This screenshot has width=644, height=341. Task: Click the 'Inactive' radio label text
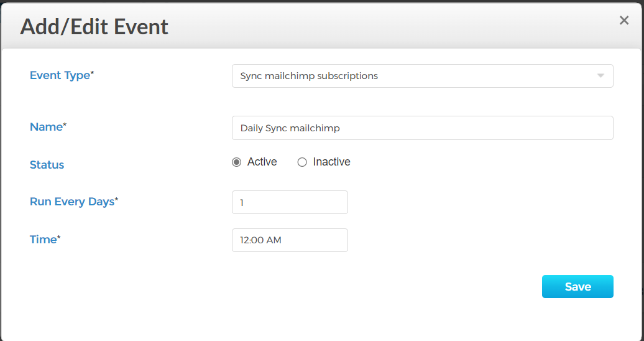331,162
